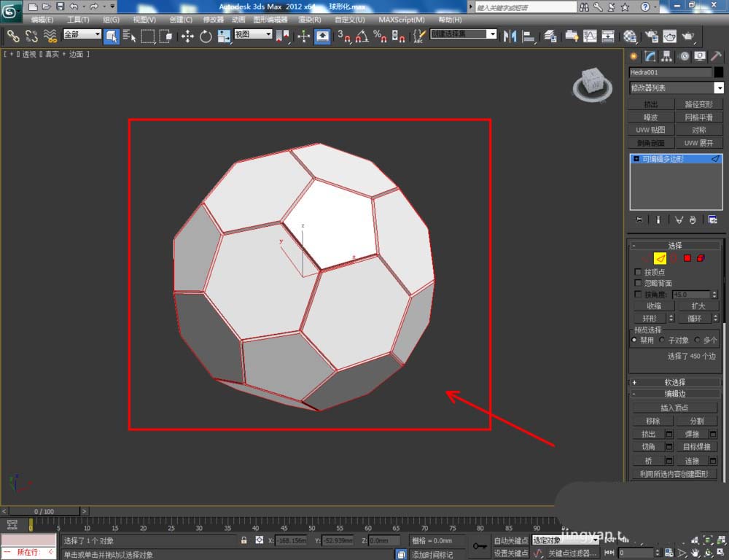Open the 渲染(R) menu
This screenshot has height=560, width=729.
click(x=310, y=20)
